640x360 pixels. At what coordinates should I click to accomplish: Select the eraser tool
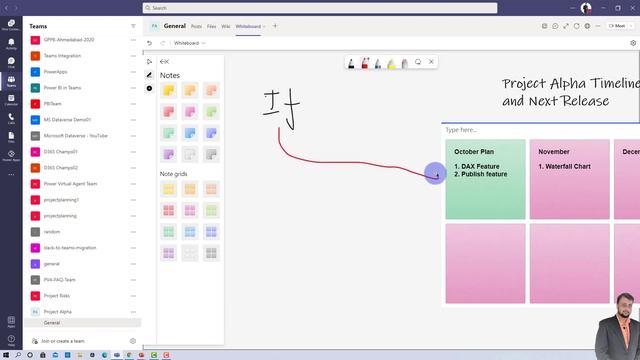point(404,63)
